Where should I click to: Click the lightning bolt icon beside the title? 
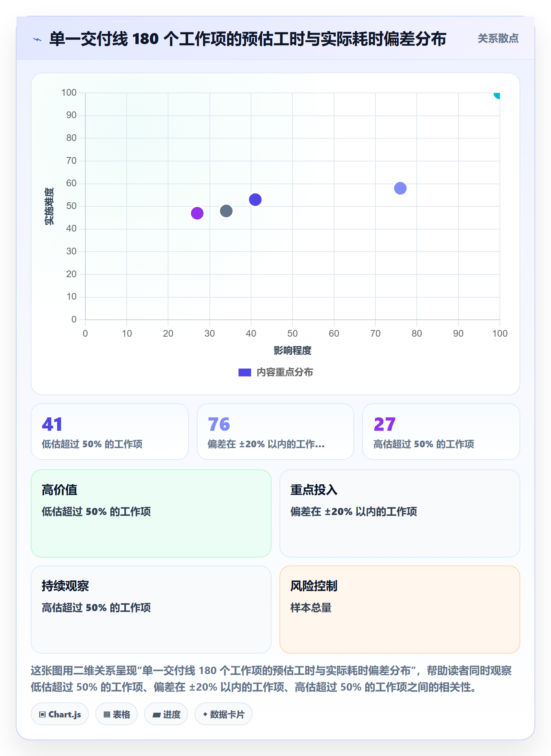(37, 39)
